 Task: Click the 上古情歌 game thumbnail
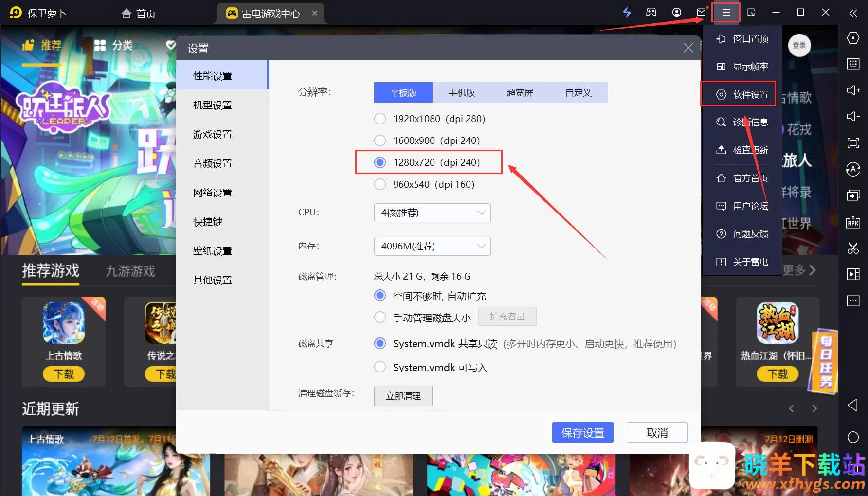tap(64, 323)
